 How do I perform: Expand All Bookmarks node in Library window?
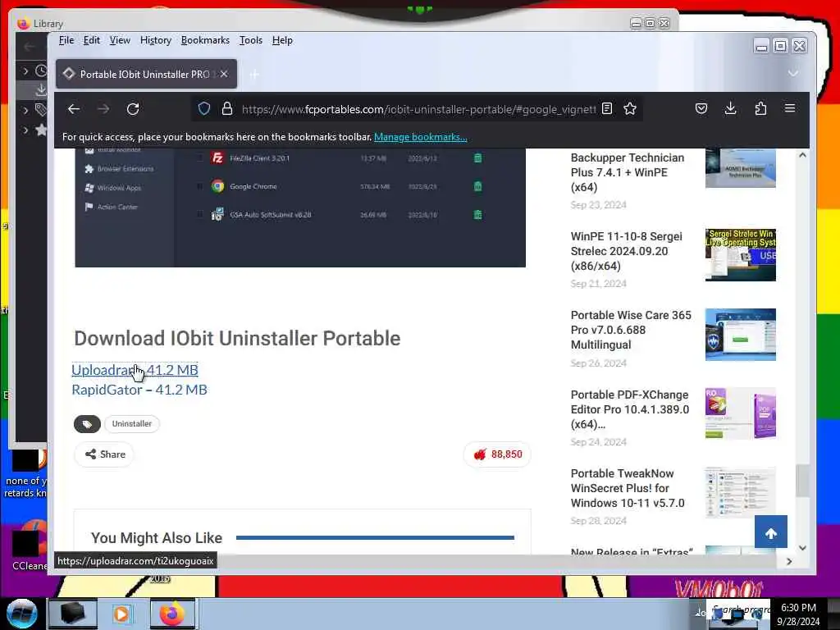(x=25, y=130)
